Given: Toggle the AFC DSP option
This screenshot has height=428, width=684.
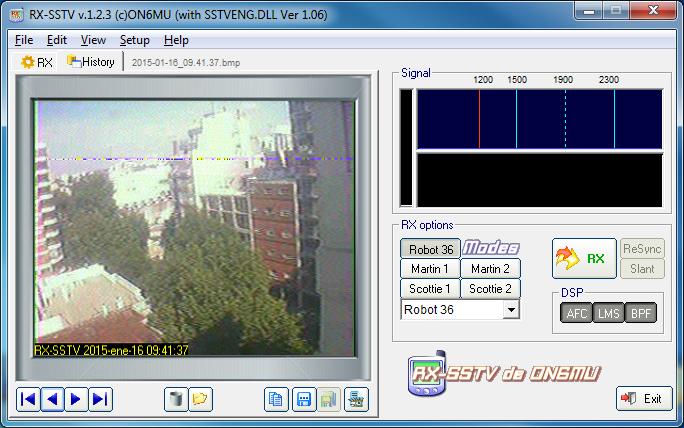Looking at the screenshot, I should point(576,313).
